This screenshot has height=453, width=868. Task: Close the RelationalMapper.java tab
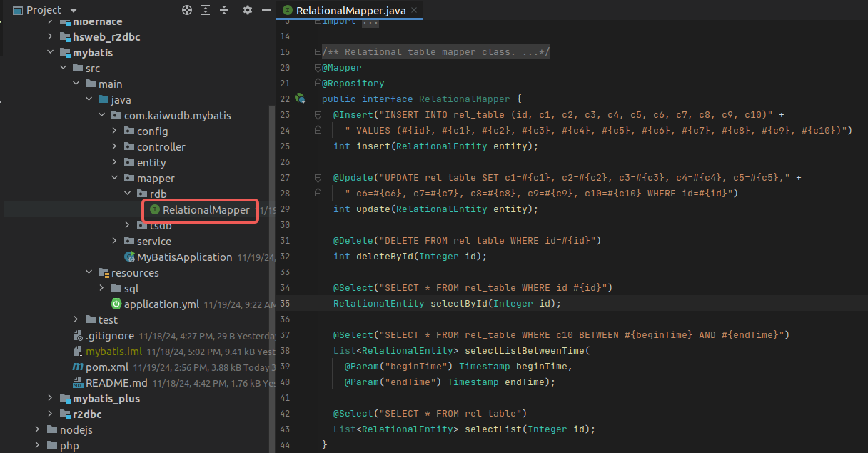pos(414,10)
